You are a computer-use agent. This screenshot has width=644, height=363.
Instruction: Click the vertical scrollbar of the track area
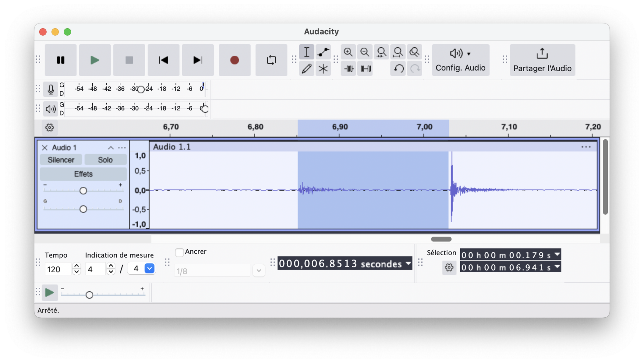[605, 177]
